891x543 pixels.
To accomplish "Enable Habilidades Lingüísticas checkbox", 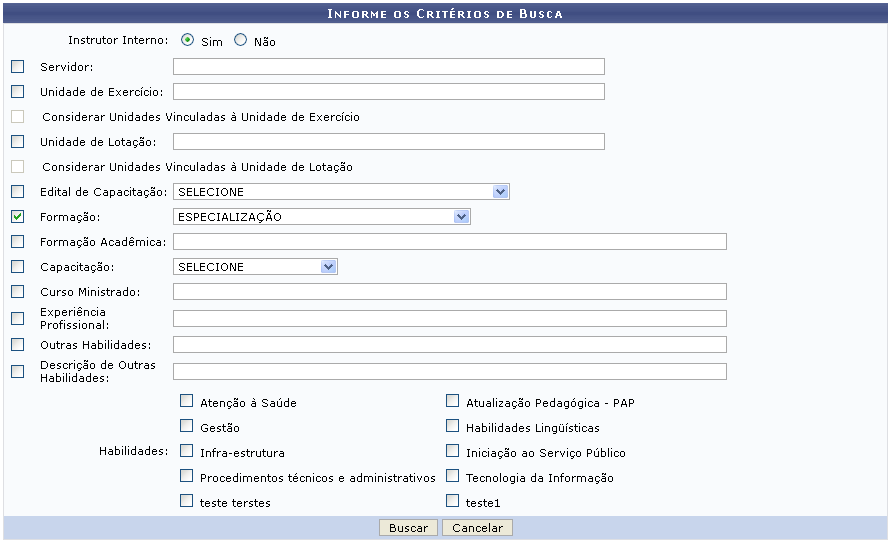I will tap(452, 427).
